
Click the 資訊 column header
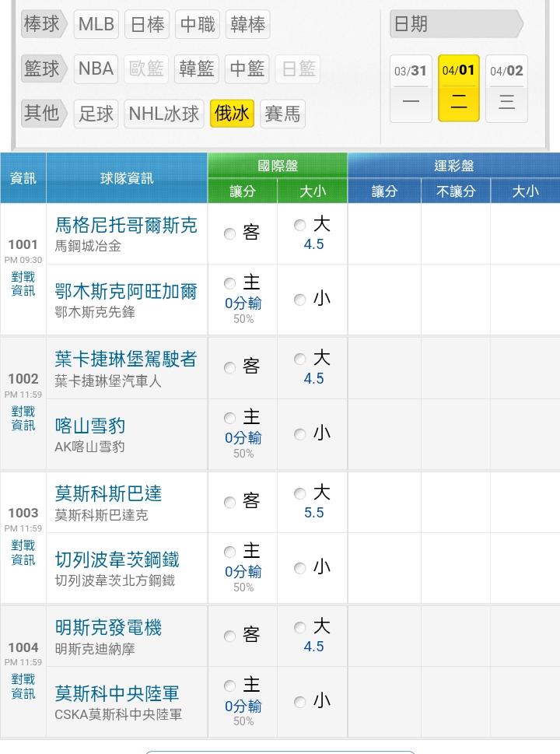pyautogui.click(x=23, y=178)
